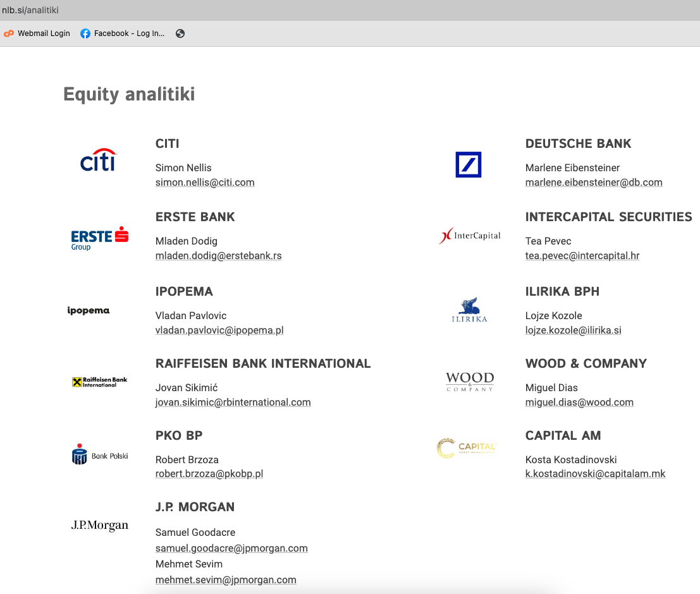This screenshot has height=594, width=700.
Task: Click analyst name Kosta Kostadinovski
Action: point(571,459)
